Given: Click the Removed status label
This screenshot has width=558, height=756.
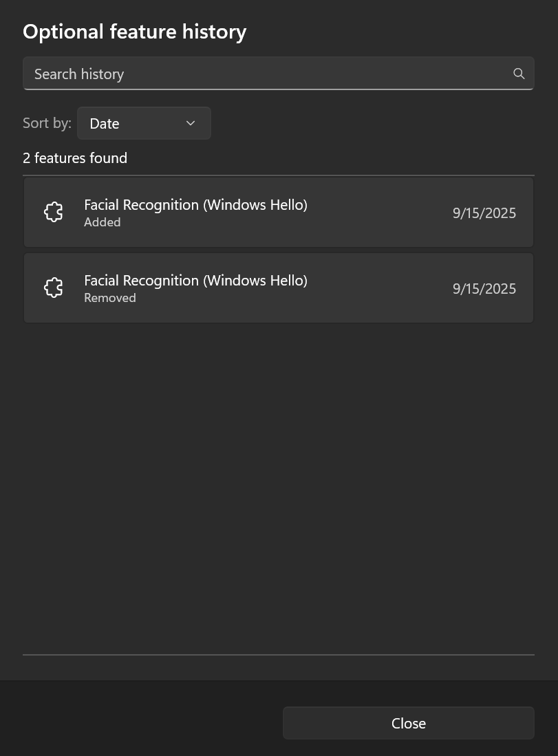Looking at the screenshot, I should [109, 297].
